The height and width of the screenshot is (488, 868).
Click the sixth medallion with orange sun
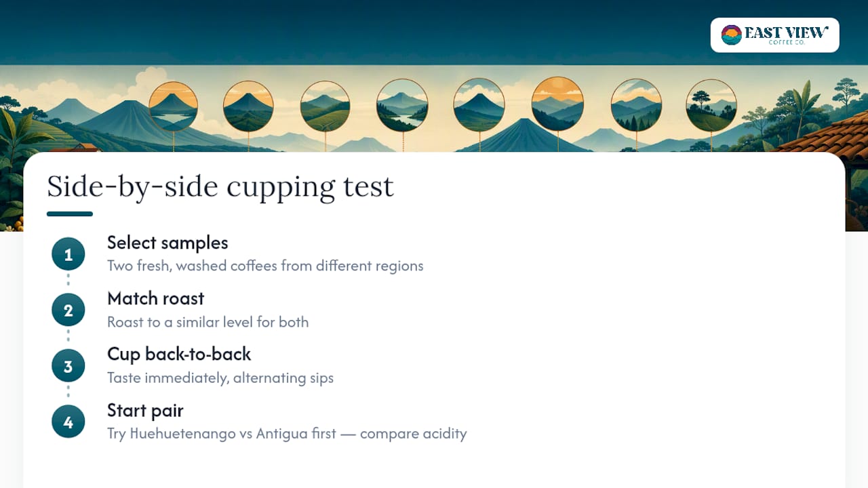tap(557, 104)
